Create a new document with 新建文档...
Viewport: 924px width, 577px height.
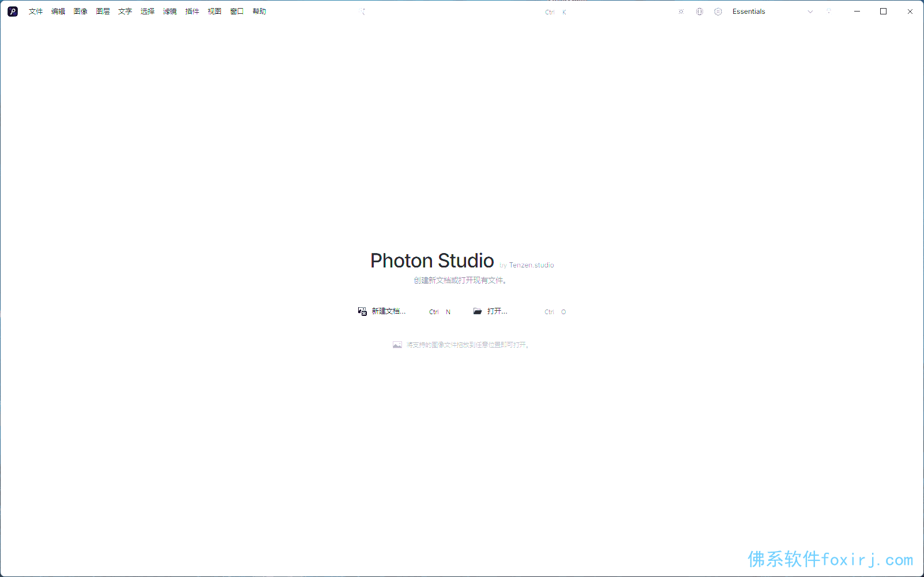point(404,311)
